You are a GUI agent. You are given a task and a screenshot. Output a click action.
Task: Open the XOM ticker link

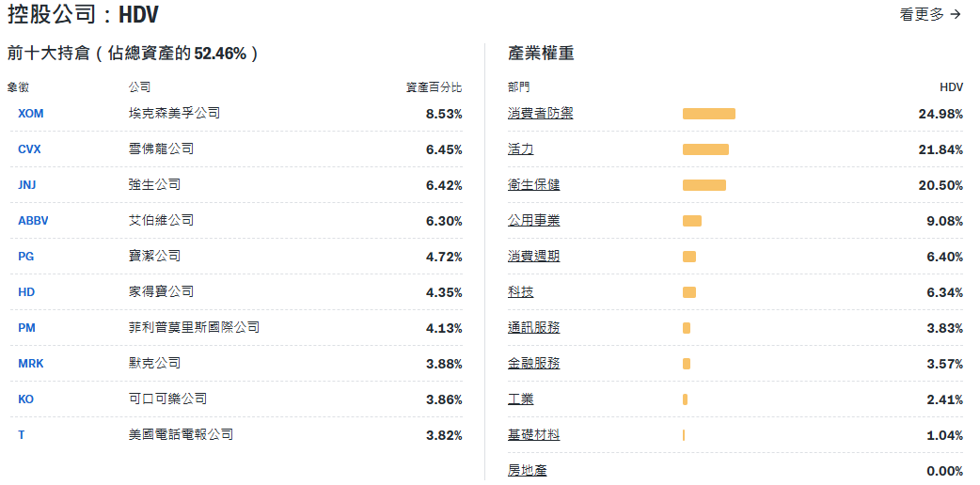pos(30,114)
